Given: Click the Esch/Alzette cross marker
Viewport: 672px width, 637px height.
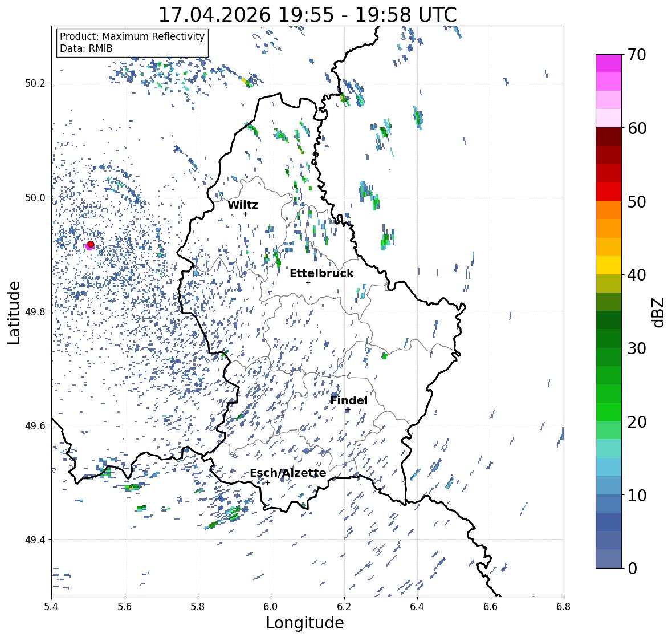Looking at the screenshot, I should coord(267,482).
